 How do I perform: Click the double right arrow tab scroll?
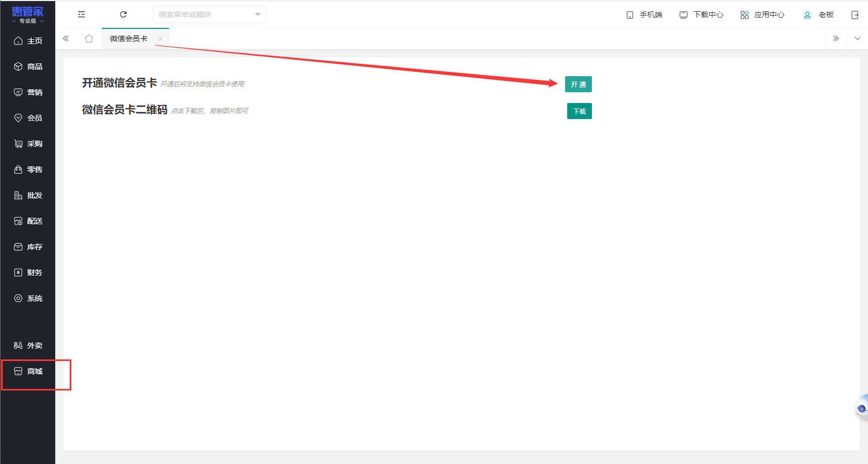[x=836, y=39]
